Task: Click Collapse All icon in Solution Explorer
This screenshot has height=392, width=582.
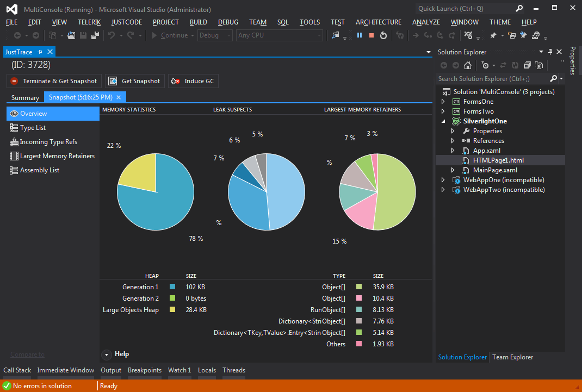Action: [527, 65]
